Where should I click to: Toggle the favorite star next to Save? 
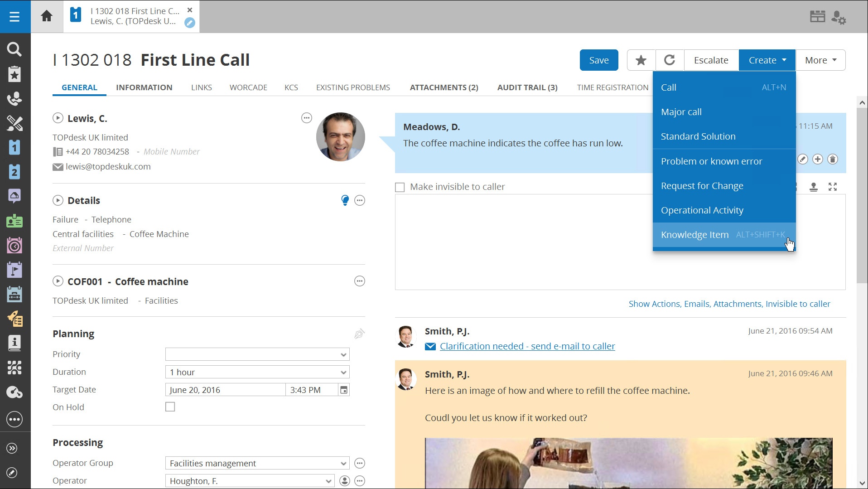(641, 60)
